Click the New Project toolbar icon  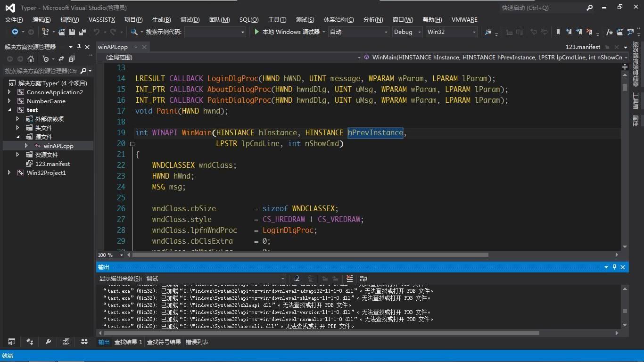tap(46, 32)
